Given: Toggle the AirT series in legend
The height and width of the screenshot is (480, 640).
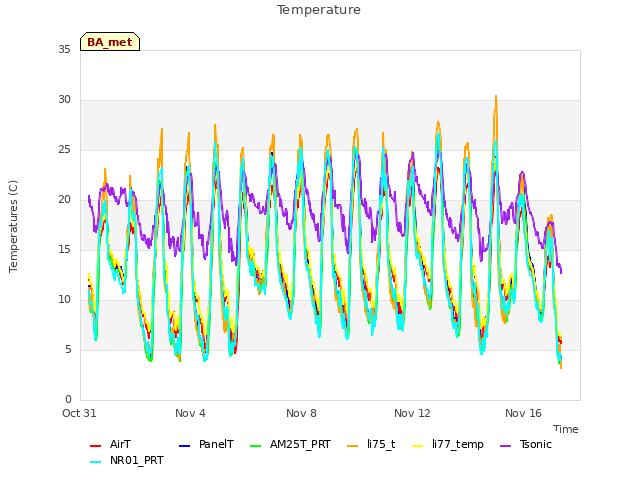Looking at the screenshot, I should tap(110, 444).
